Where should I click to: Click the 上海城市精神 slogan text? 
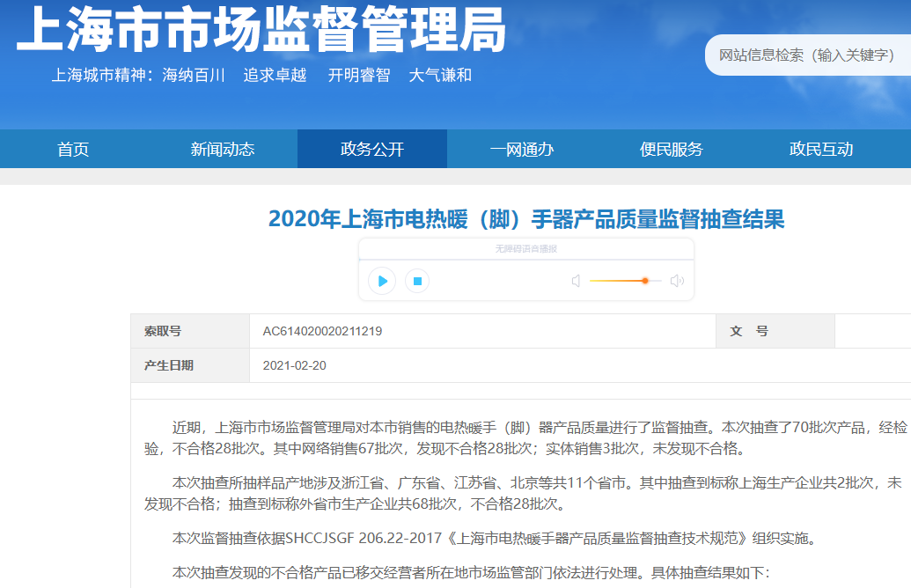coord(261,75)
